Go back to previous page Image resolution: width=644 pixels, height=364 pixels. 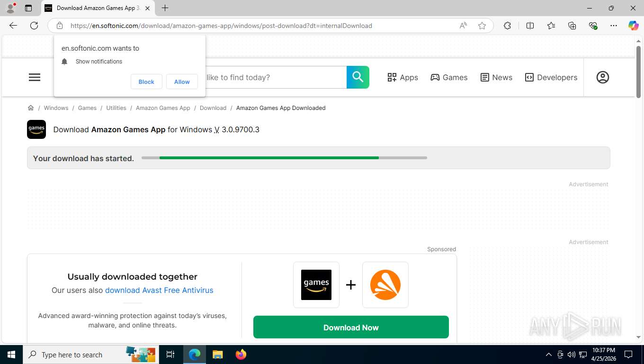tap(13, 26)
